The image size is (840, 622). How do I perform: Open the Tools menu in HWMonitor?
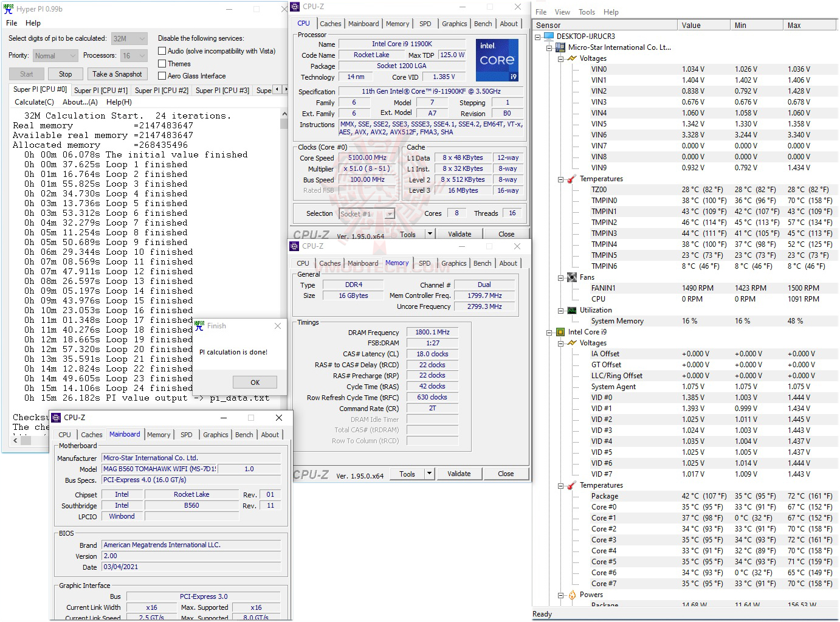click(x=587, y=12)
